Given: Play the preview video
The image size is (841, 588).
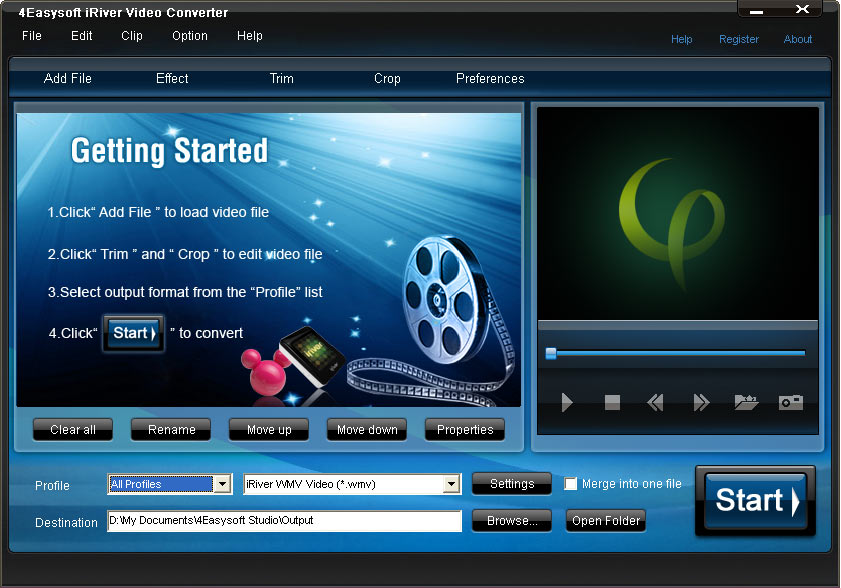Looking at the screenshot, I should pos(567,403).
